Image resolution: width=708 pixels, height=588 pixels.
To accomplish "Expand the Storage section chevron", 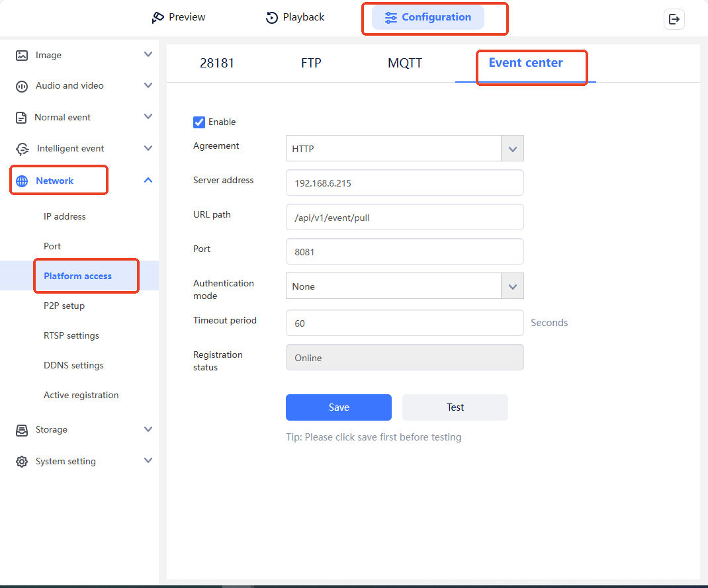I will coord(148,429).
